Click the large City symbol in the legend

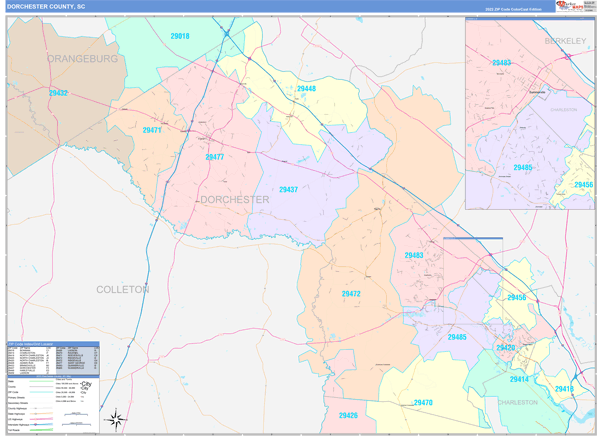click(86, 386)
